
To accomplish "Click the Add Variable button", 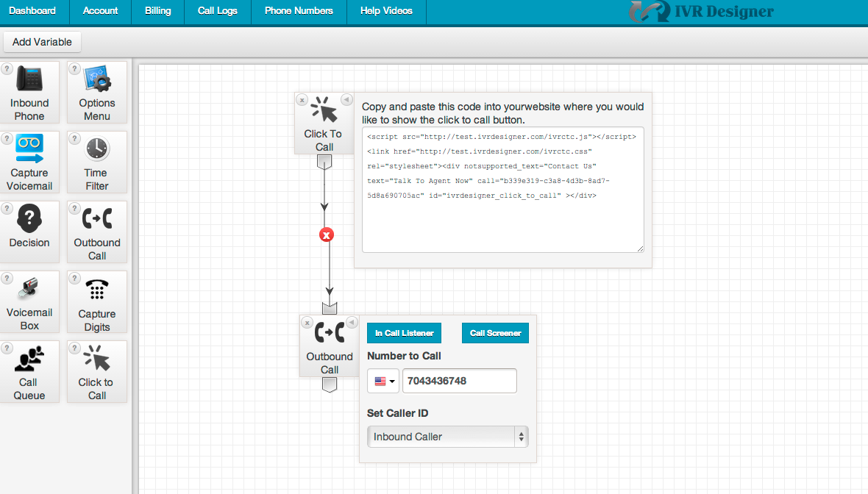I will click(42, 42).
